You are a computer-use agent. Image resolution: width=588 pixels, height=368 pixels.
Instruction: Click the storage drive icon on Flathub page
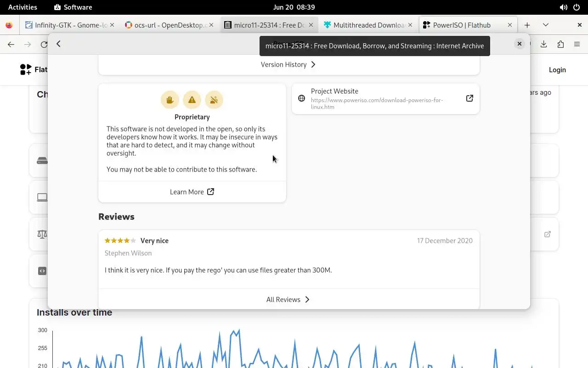coord(42,161)
